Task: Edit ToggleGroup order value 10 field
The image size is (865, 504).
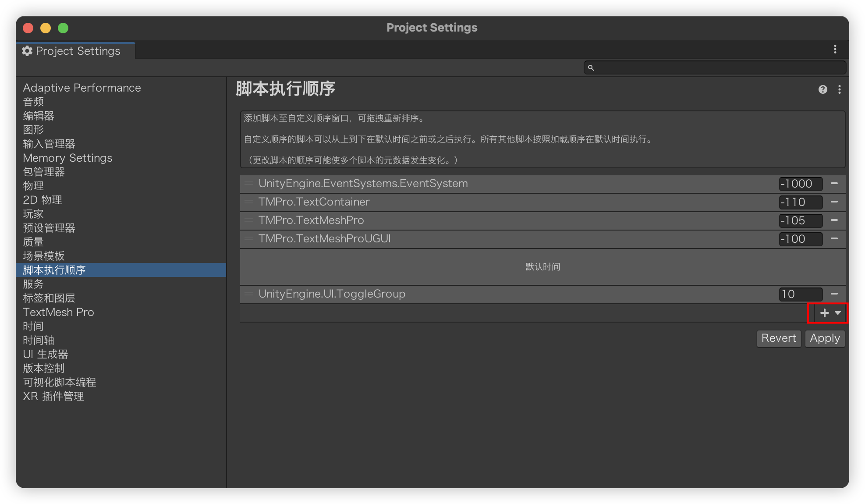Action: coord(800,294)
